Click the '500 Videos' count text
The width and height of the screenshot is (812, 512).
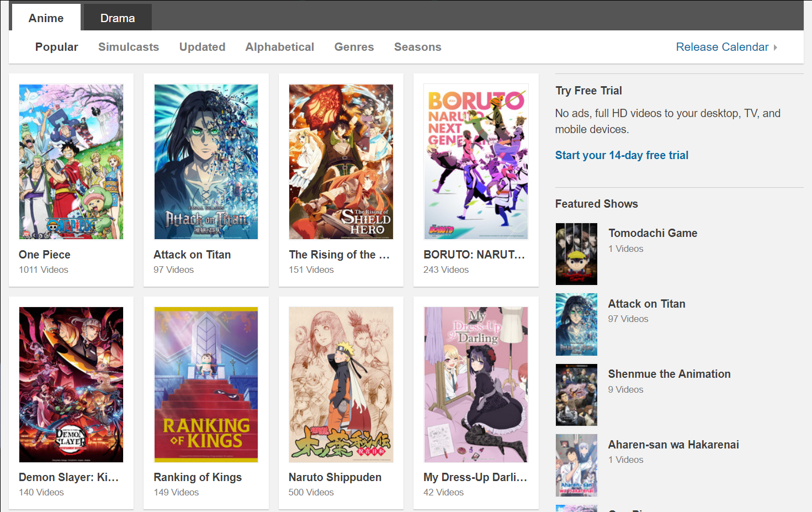pos(311,492)
